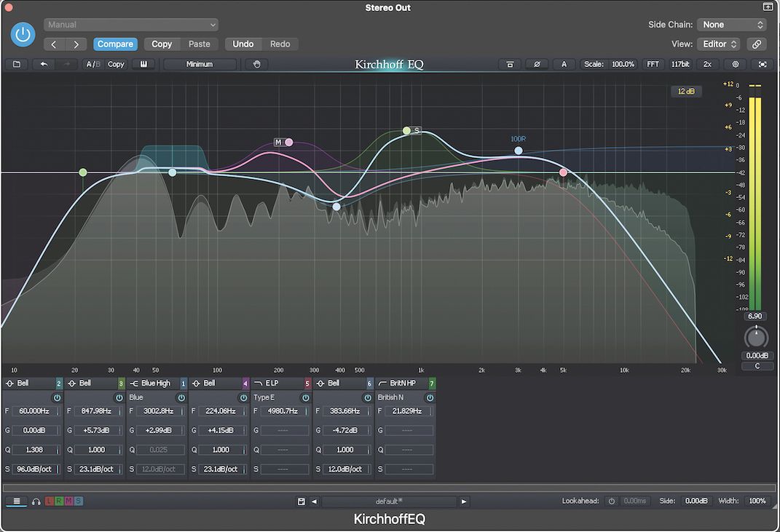Switch to the A preset slot
Screen dimensions: 780x532
[564, 64]
